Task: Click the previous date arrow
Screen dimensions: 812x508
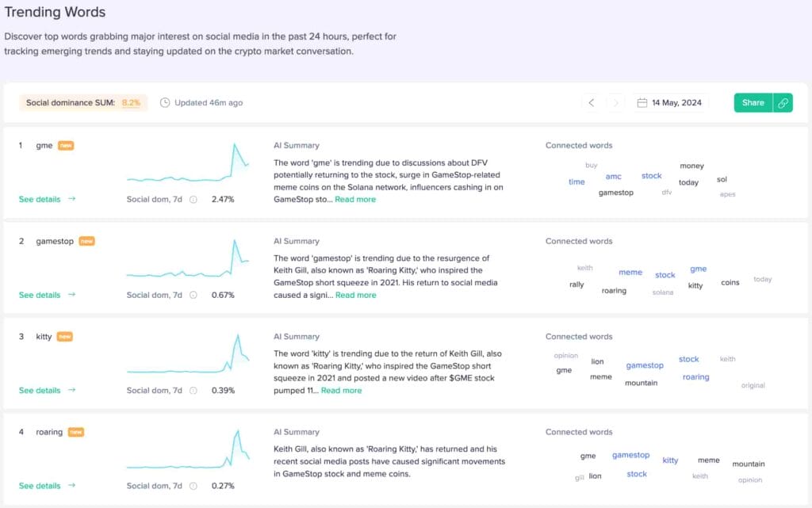Action: [592, 103]
